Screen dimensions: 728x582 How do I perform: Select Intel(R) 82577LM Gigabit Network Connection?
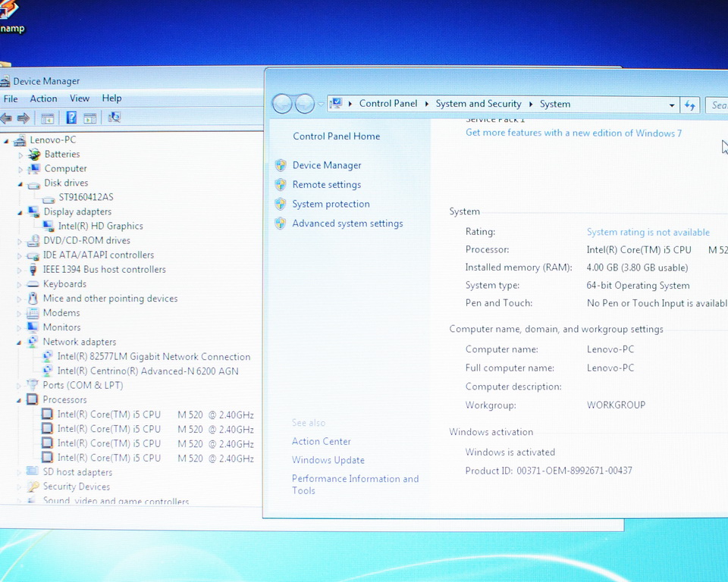tap(154, 356)
